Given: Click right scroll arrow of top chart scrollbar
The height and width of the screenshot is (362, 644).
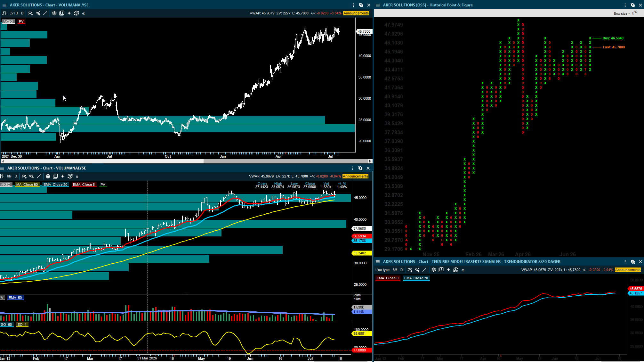Looking at the screenshot, I should click(x=370, y=161).
